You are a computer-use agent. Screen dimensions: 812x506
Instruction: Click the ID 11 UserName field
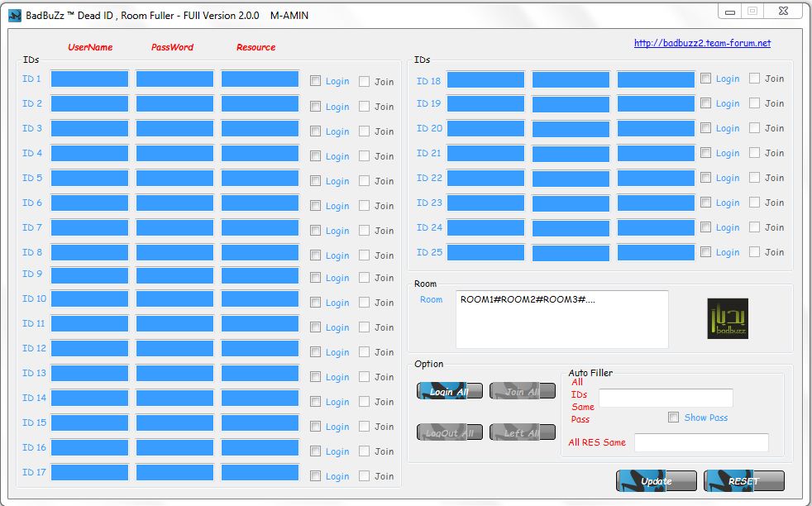point(89,324)
